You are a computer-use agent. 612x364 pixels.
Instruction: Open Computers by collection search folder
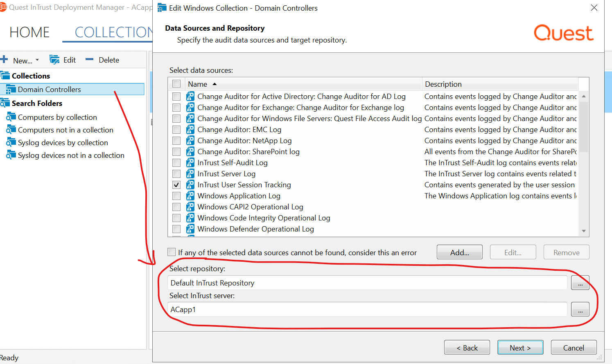tap(57, 117)
